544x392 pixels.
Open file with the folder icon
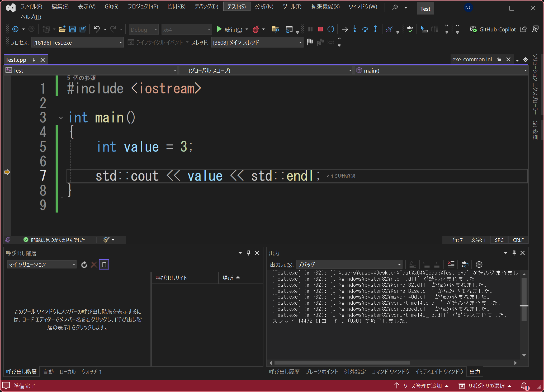pos(62,29)
